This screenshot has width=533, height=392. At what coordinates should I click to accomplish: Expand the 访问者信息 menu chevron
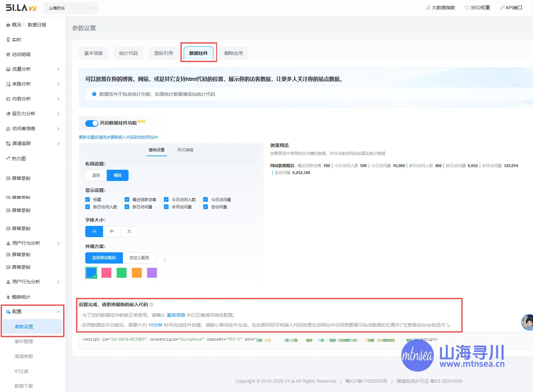coord(58,129)
